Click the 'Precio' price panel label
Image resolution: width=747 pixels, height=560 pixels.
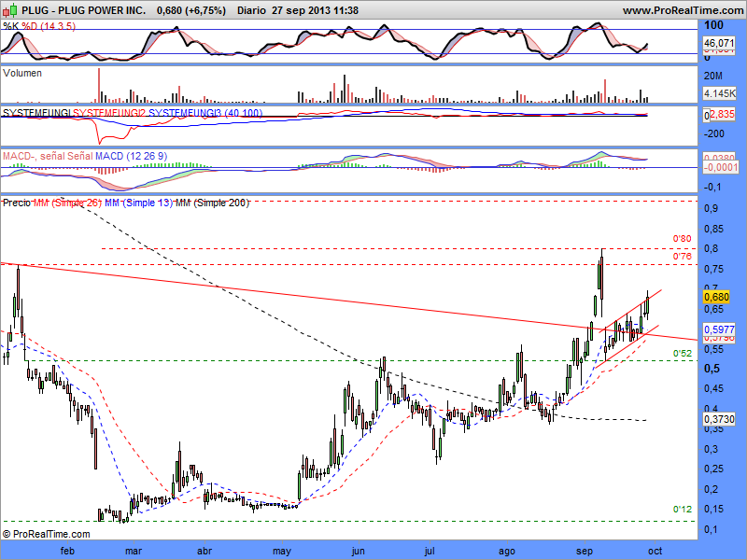pyautogui.click(x=17, y=203)
